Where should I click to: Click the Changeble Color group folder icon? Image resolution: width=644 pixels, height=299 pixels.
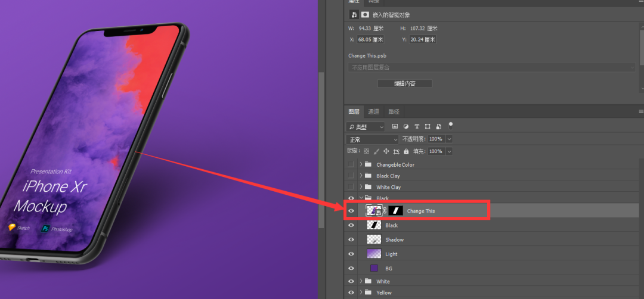pos(368,164)
